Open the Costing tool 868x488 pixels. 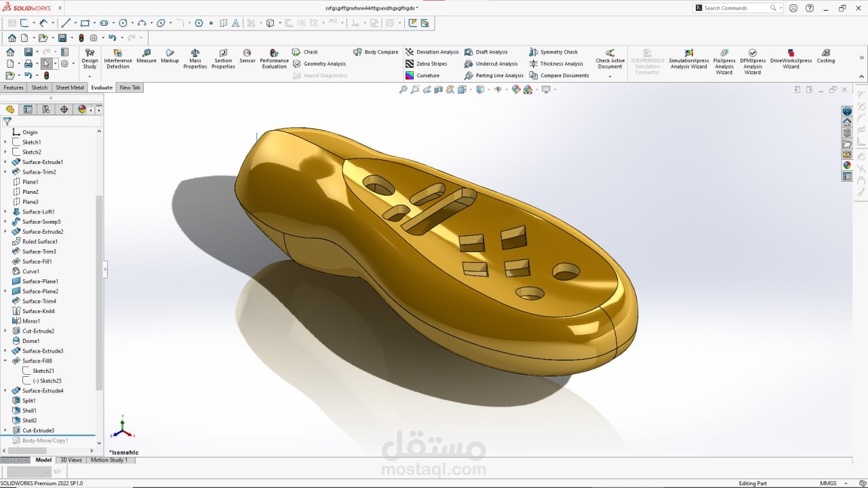825,56
